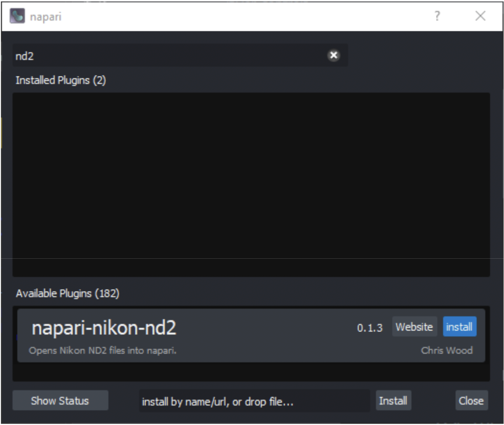This screenshot has width=504, height=425.
Task: Click the napari logo in title bar
Action: pyautogui.click(x=17, y=16)
